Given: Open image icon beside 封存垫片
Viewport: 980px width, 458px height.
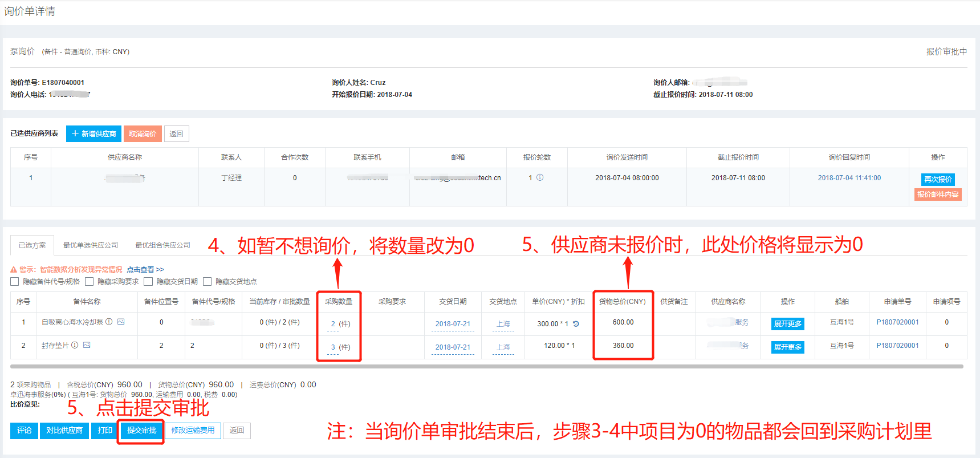Looking at the screenshot, I should (x=87, y=345).
